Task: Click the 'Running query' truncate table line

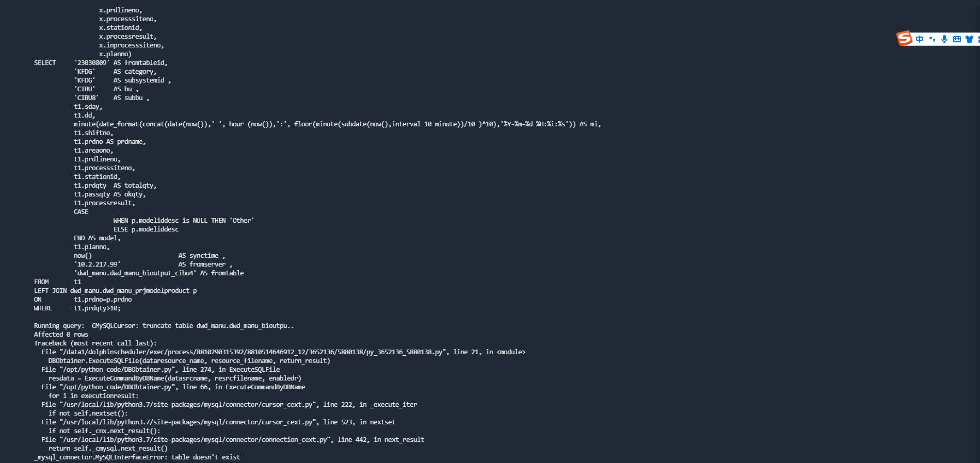Action: coord(164,326)
